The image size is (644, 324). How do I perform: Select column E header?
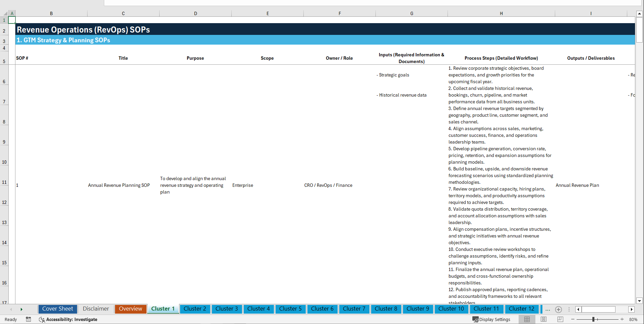click(268, 13)
